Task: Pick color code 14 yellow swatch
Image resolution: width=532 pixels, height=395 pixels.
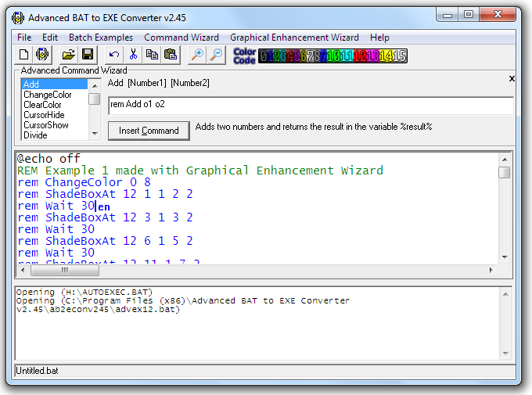Action: (x=386, y=56)
